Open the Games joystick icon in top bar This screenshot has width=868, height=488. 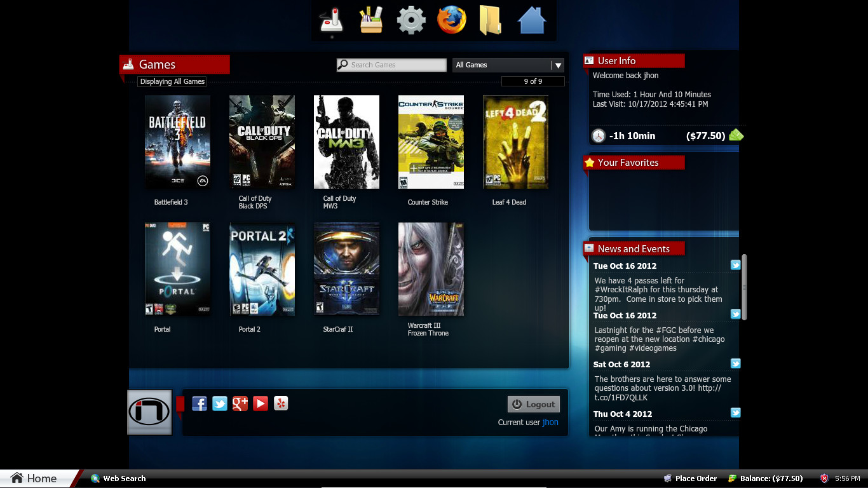[x=332, y=20]
